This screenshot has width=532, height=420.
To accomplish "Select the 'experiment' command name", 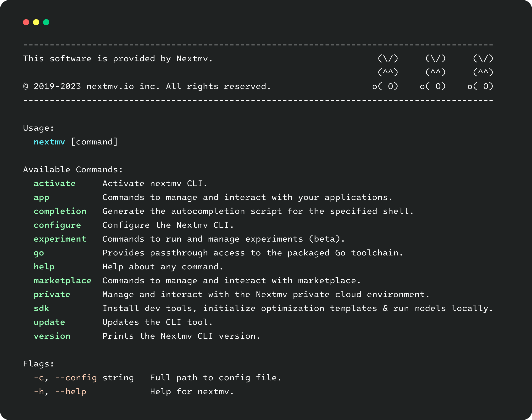I will click(60, 239).
